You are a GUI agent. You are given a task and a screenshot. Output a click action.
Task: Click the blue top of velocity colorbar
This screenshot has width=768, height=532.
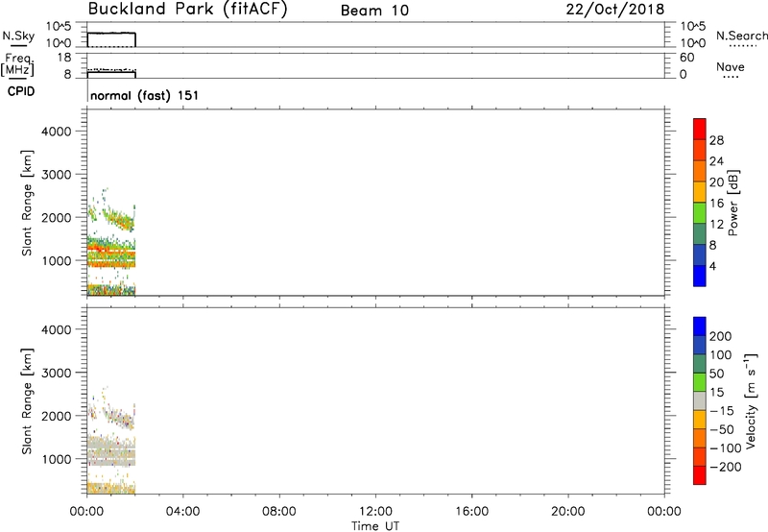(700, 326)
